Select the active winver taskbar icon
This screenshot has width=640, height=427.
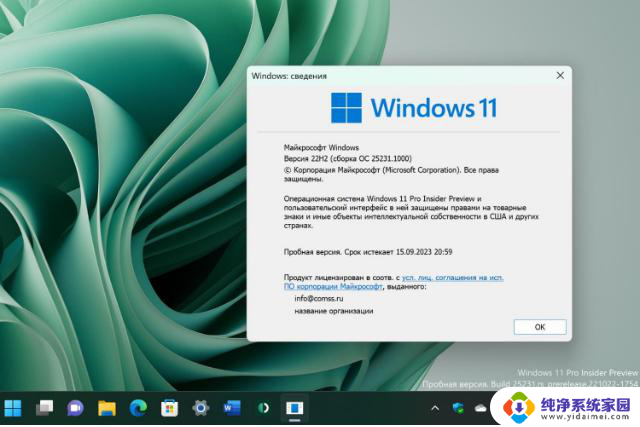click(295, 408)
